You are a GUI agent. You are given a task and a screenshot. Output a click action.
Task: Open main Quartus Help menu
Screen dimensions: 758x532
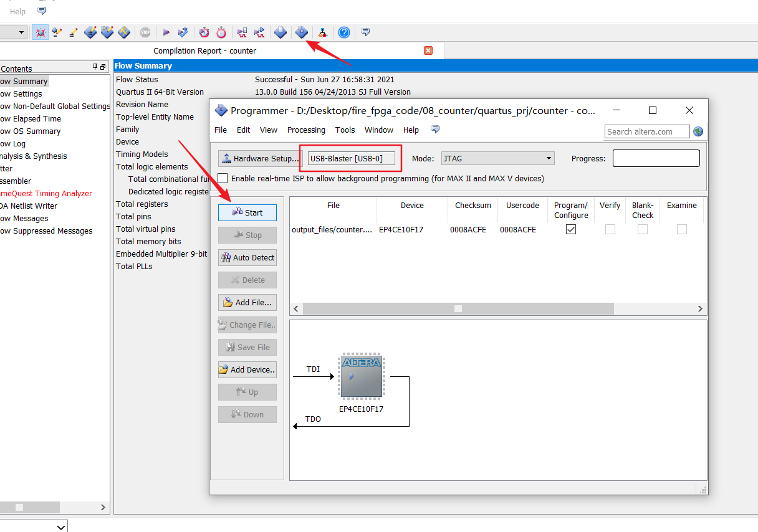pos(18,11)
